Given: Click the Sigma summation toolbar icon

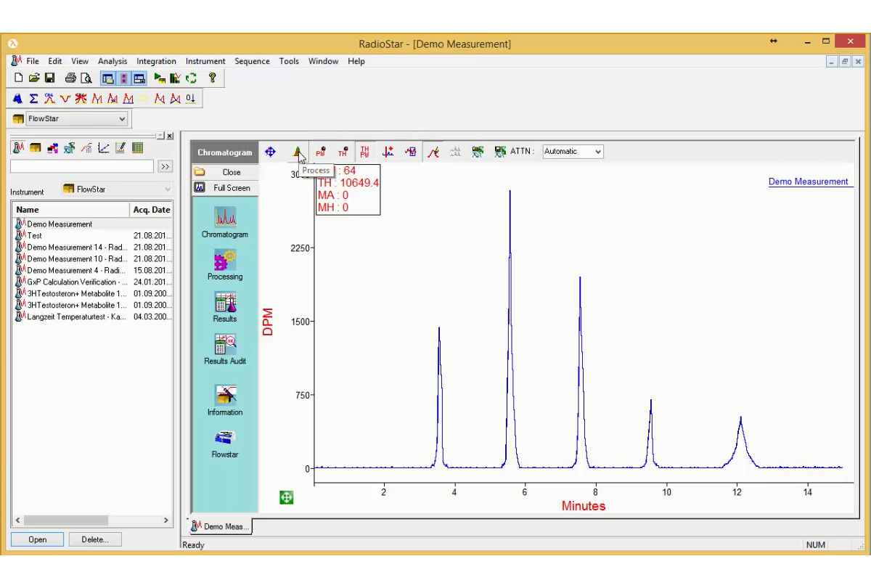Looking at the screenshot, I should coord(33,98).
